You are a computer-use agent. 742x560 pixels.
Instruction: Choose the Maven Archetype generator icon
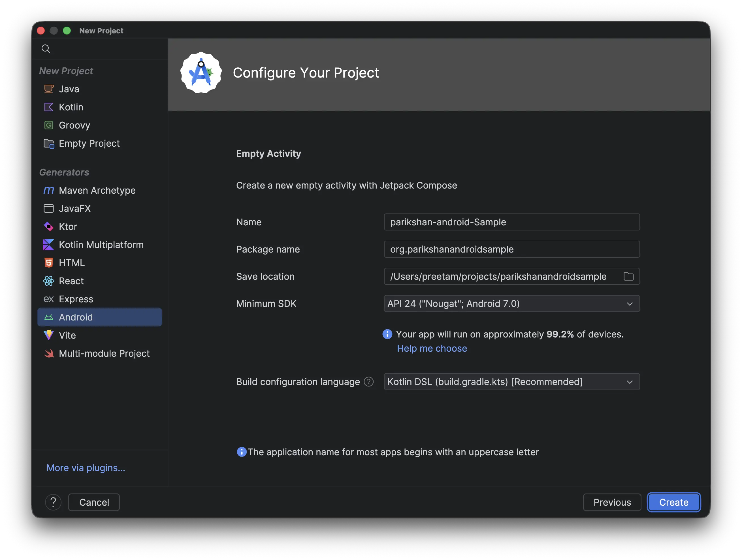click(x=49, y=190)
